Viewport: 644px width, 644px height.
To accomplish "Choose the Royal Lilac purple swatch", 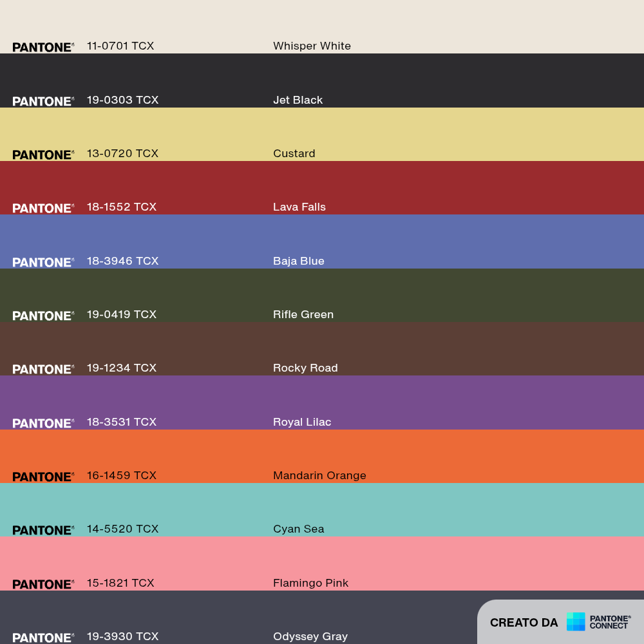I will coord(322,402).
